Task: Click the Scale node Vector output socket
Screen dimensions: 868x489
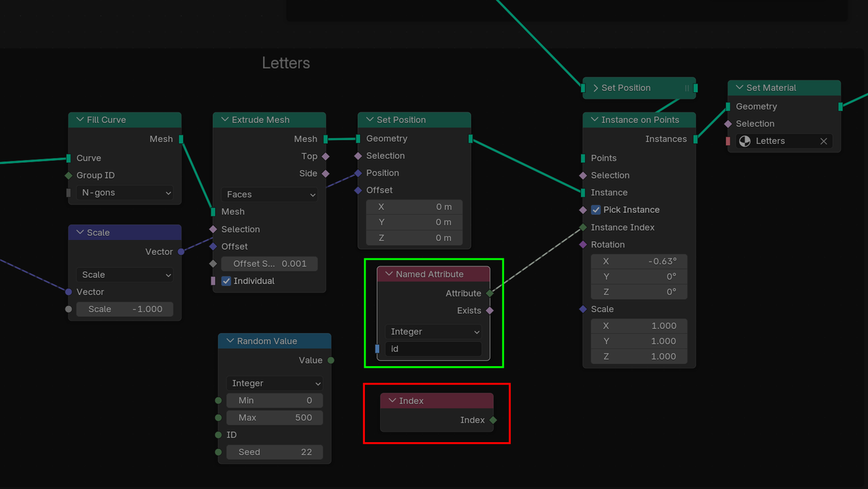Action: coord(181,252)
